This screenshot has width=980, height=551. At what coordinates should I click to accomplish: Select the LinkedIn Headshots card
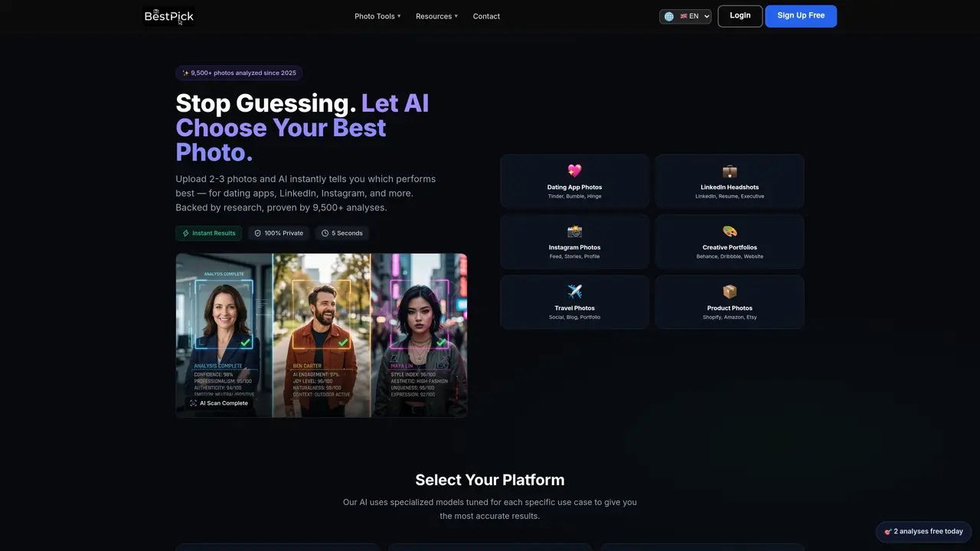pyautogui.click(x=730, y=181)
